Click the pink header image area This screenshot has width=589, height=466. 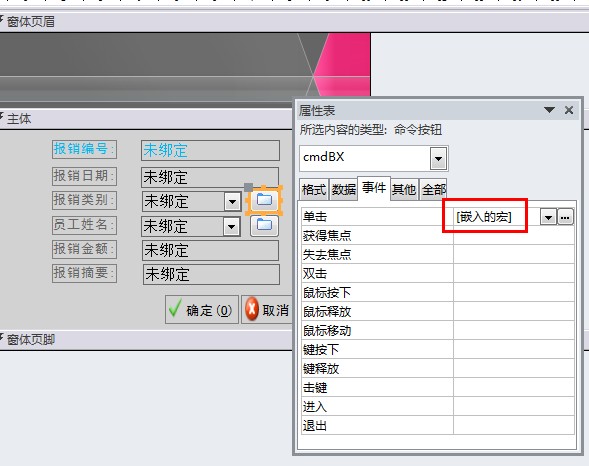tap(342, 64)
